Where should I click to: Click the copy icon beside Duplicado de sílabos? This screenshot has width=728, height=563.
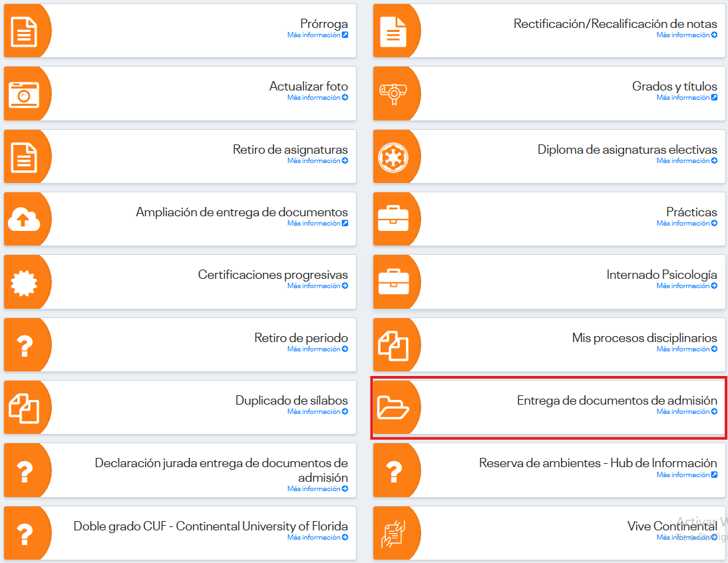(25, 407)
